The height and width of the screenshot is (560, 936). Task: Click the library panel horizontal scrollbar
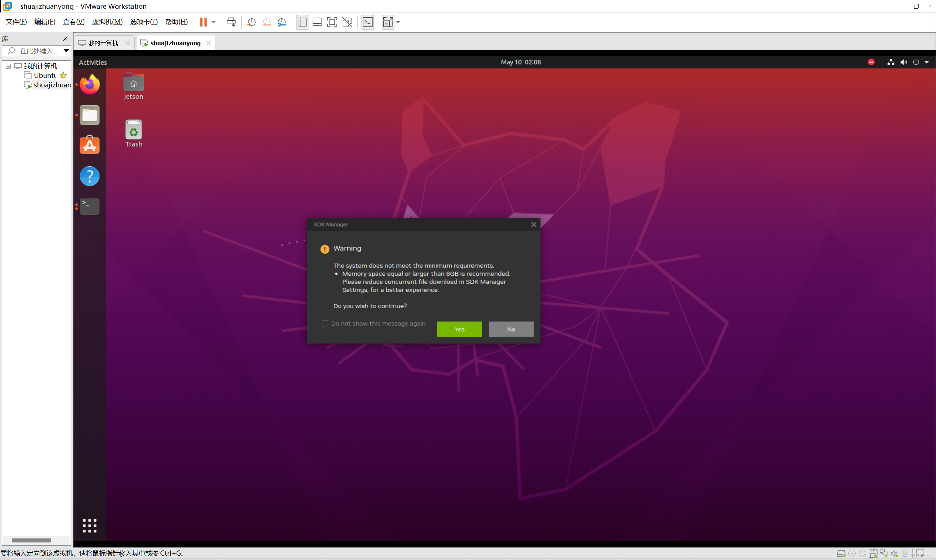click(32, 540)
